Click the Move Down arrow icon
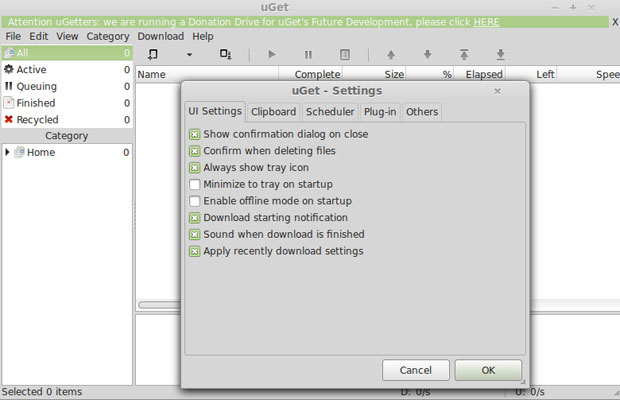The image size is (620, 400). 427,55
